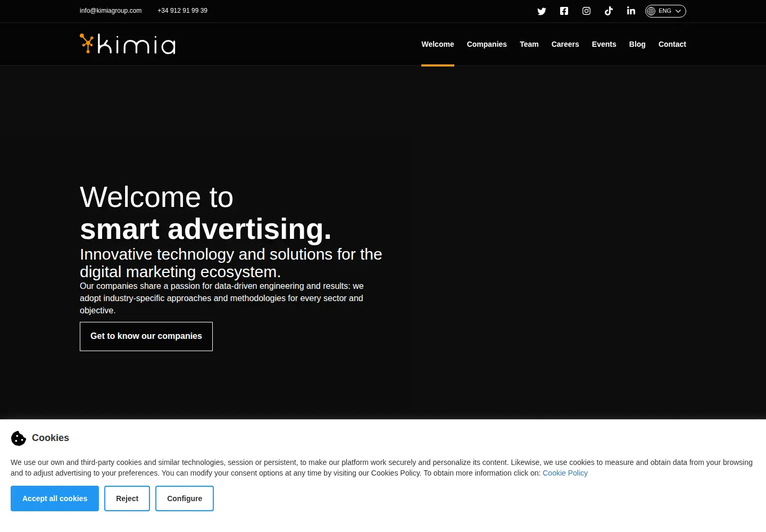Open the Contact nav item
The width and height of the screenshot is (766, 532).
[672, 44]
